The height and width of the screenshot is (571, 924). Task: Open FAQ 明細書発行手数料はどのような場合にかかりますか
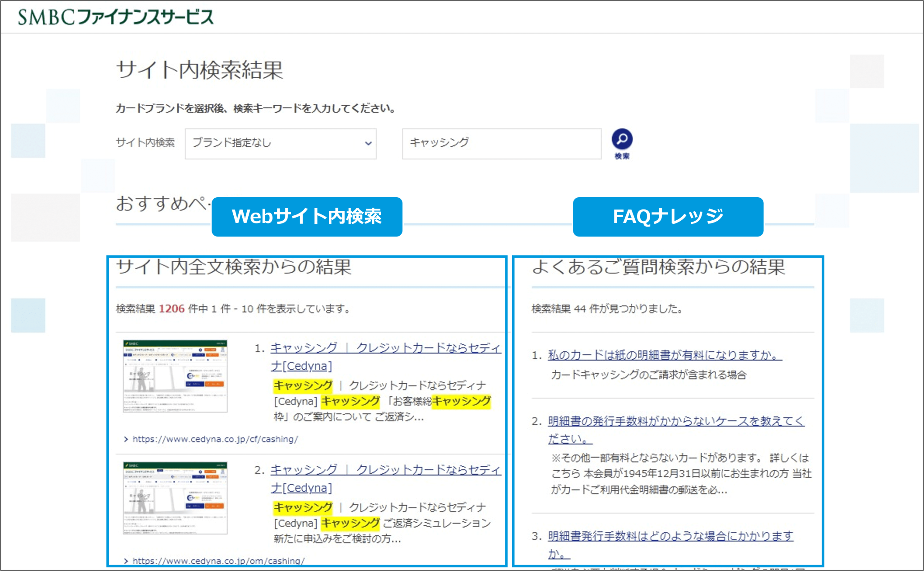(x=670, y=544)
